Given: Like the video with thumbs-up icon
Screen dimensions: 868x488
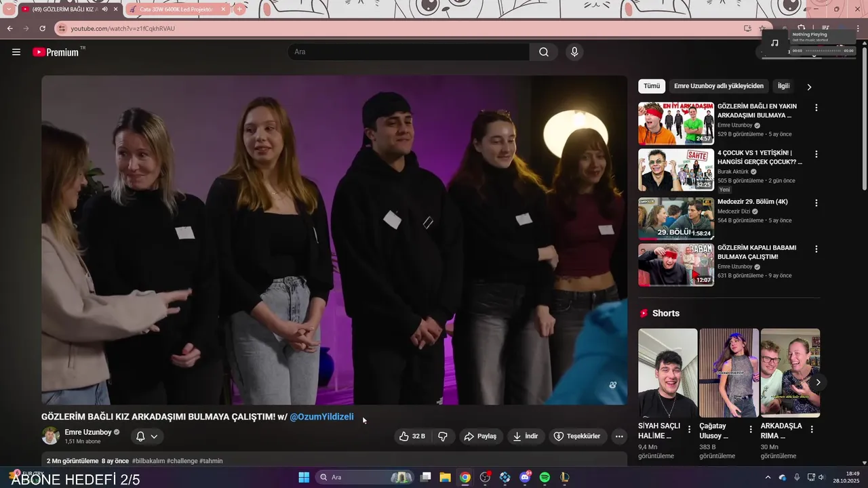Looking at the screenshot, I should [x=412, y=436].
